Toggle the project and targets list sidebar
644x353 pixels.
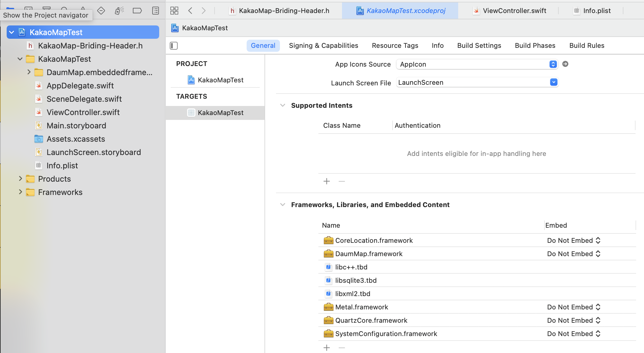174,46
